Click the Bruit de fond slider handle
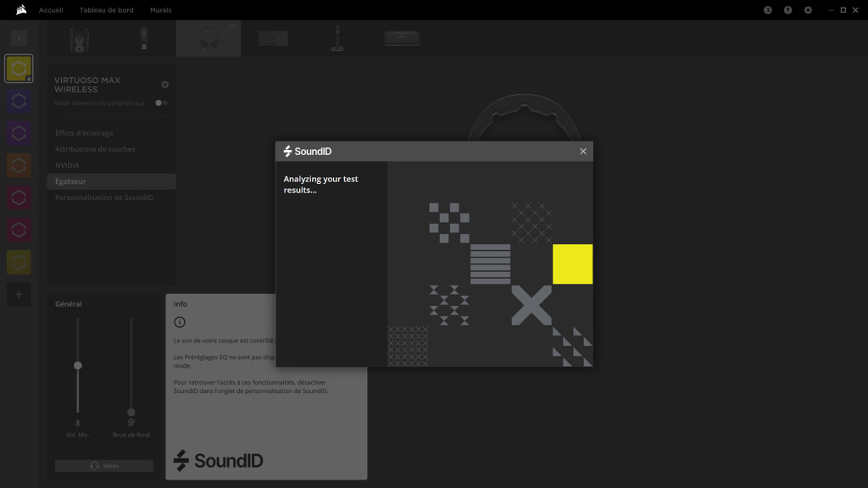 coord(131,413)
